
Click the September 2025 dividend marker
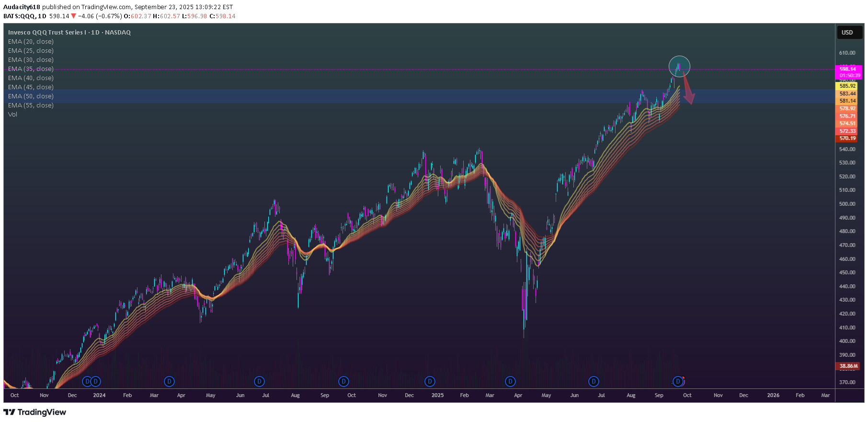click(678, 382)
